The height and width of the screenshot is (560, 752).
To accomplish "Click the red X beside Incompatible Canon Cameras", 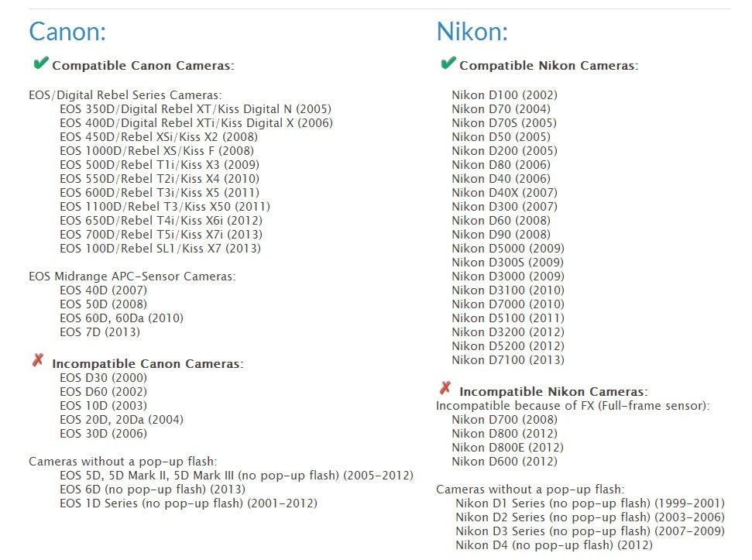I will tap(38, 360).
